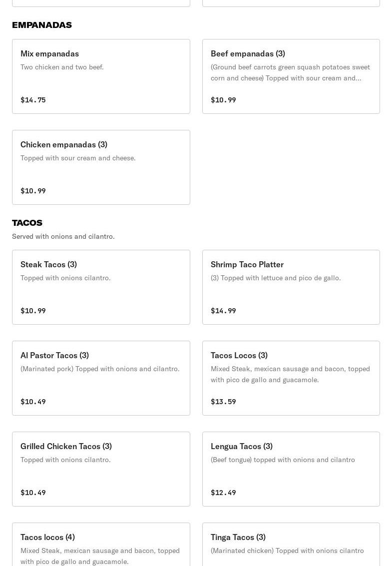Click the TACOS section heading
This screenshot has height=566, width=392.
click(x=27, y=223)
